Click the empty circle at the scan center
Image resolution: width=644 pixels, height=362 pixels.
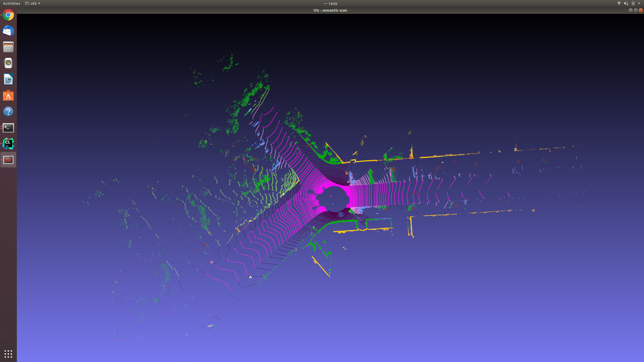tap(334, 199)
